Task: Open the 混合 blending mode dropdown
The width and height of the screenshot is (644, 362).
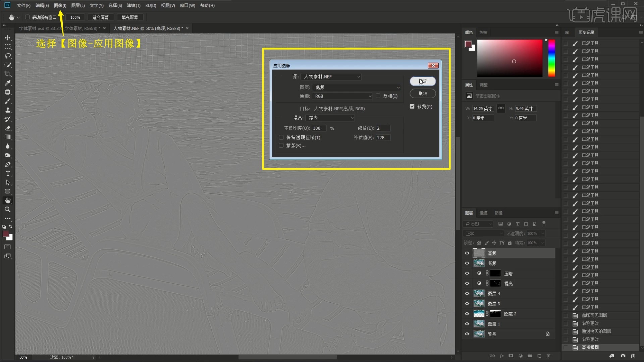Action: click(330, 118)
